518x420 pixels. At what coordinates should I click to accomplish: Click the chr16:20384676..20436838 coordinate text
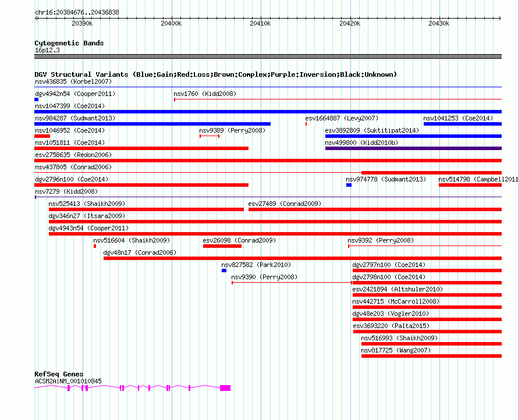point(77,13)
